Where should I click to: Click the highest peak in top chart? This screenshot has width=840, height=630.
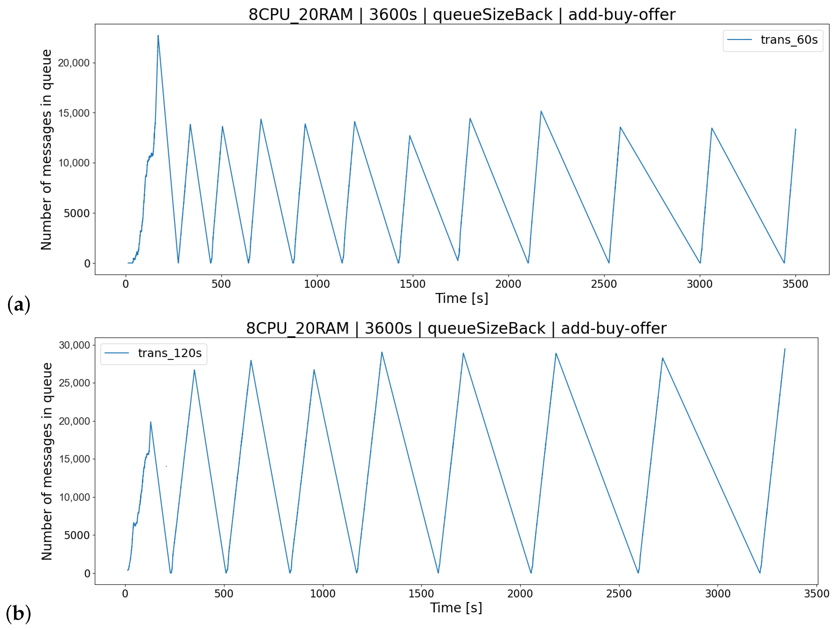pyautogui.click(x=158, y=36)
